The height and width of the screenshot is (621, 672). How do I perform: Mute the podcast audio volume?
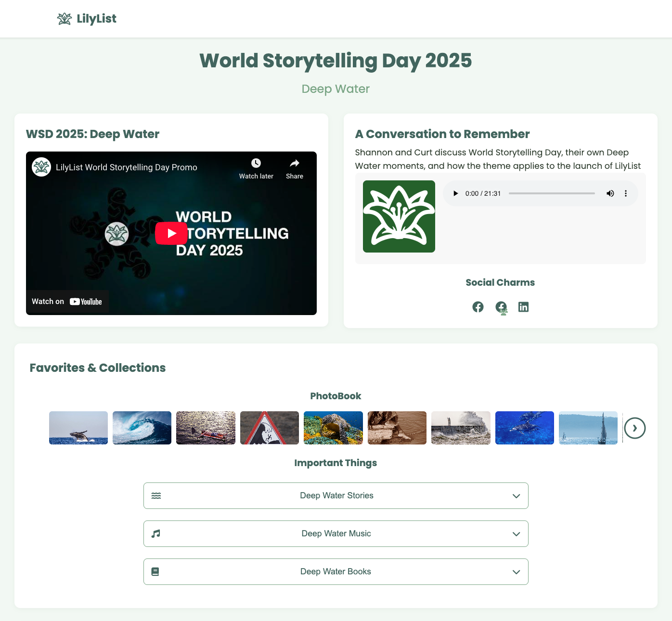[x=610, y=193]
